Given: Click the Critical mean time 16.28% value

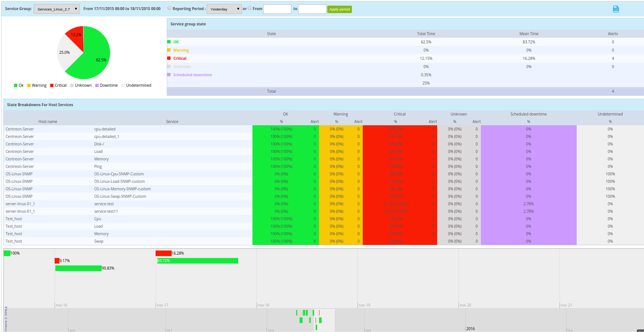Looking at the screenshot, I should point(529,58).
